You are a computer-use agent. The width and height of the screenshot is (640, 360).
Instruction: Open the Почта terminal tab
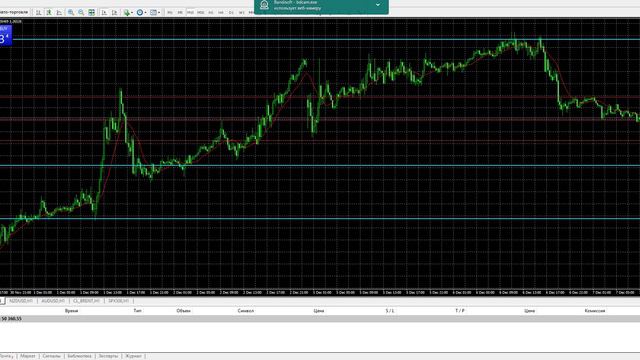click(x=7, y=356)
